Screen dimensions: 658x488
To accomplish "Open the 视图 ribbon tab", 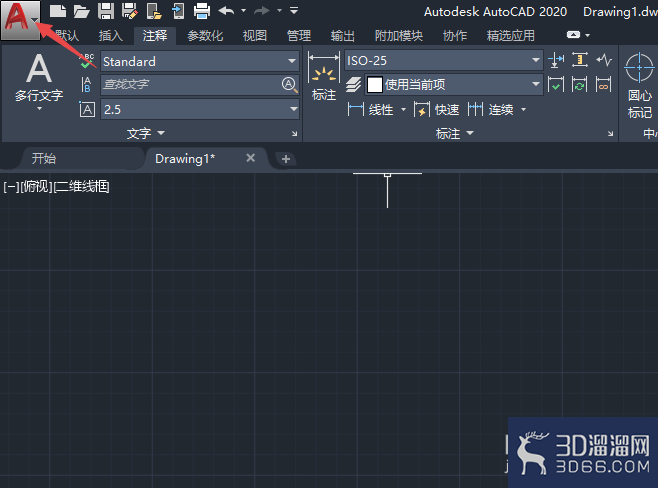I will [255, 36].
